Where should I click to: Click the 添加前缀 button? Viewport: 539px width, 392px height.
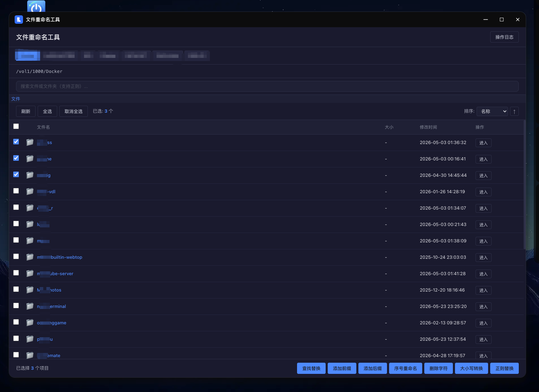tap(342, 368)
